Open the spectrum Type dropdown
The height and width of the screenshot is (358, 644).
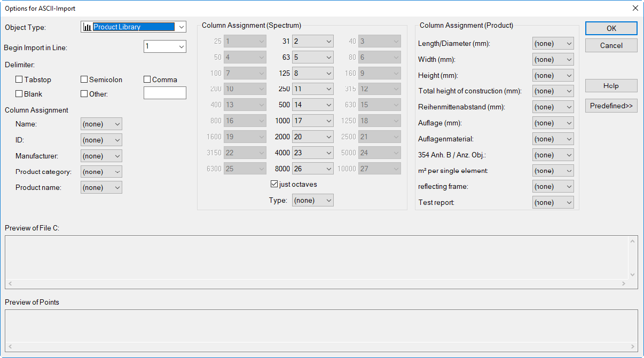click(x=313, y=201)
